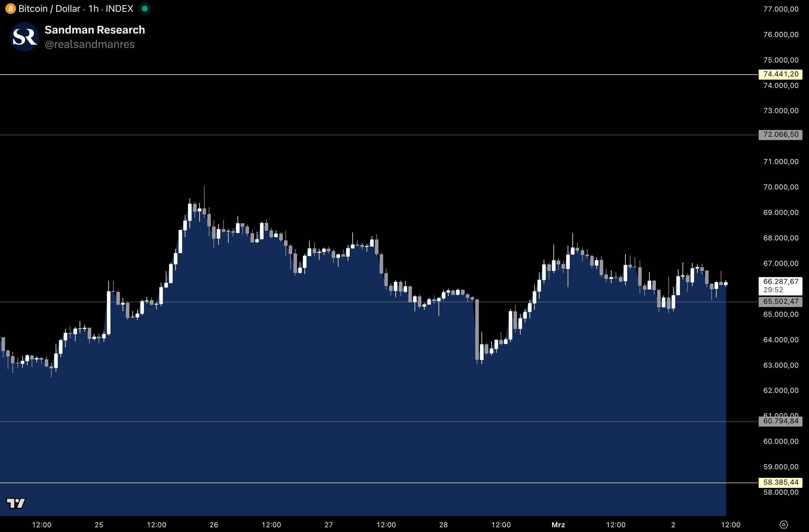Screen dimensions: 809x532
Task: Click date 28 on the time axis
Action: coord(444,525)
